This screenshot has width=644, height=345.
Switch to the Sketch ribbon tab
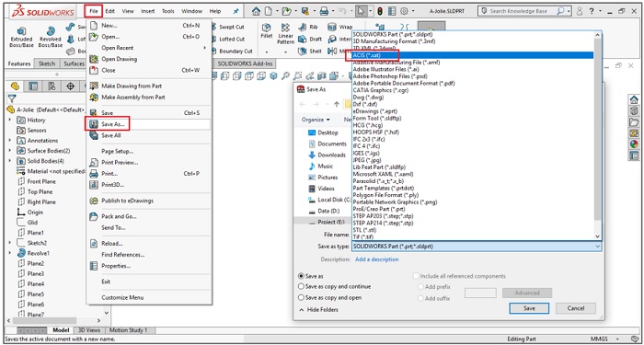pos(47,63)
